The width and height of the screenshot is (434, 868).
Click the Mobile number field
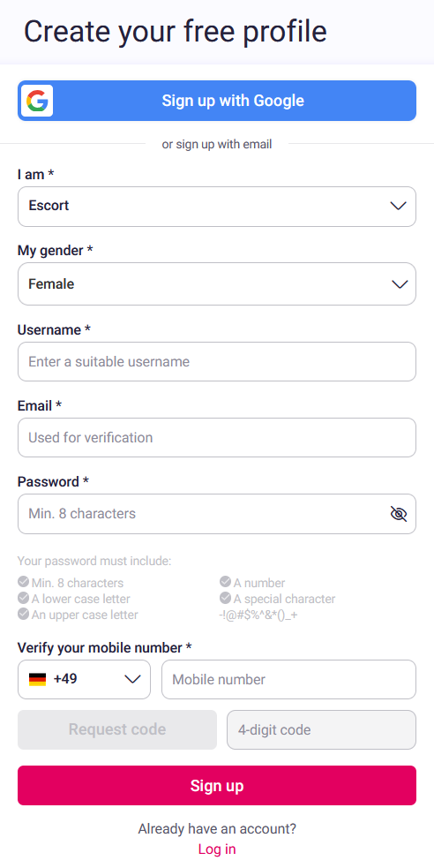click(288, 679)
